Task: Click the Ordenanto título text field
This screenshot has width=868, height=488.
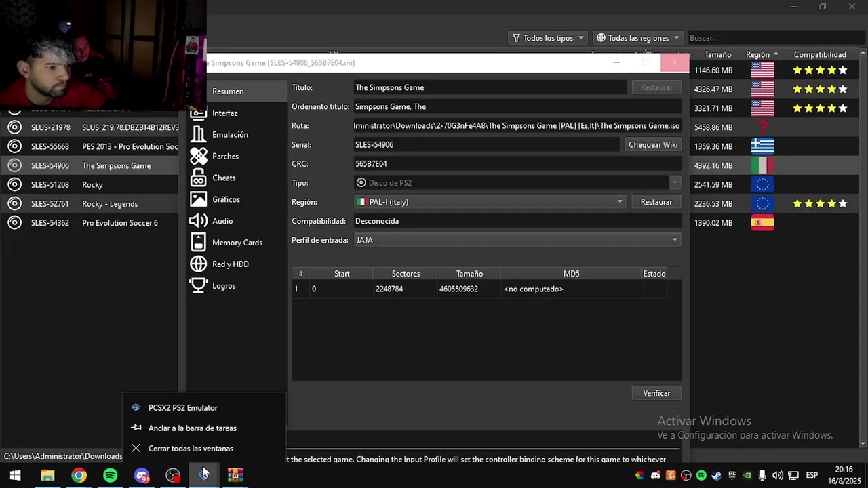Action: [517, 106]
